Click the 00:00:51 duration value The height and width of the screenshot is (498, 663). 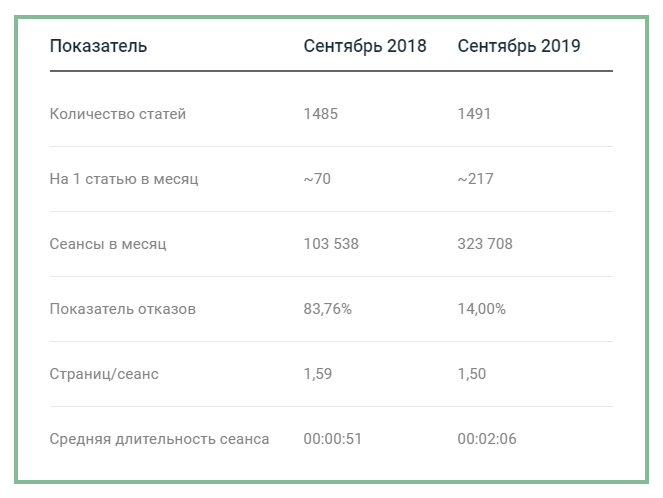[x=333, y=439]
